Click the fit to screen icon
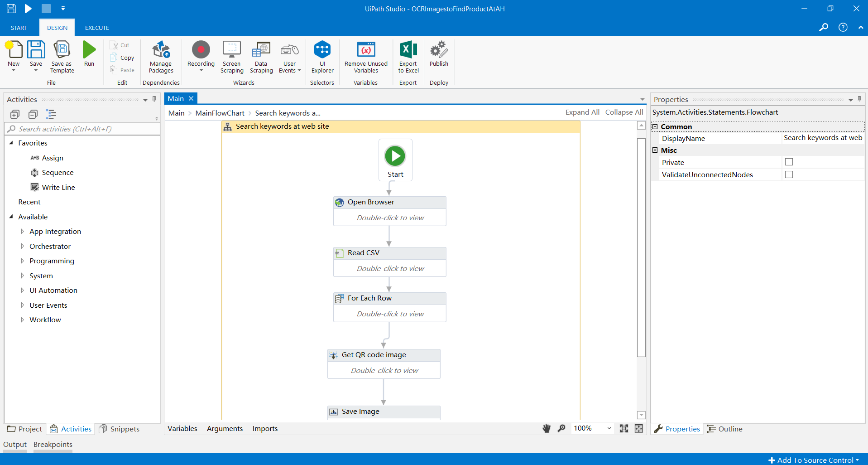 pyautogui.click(x=624, y=428)
